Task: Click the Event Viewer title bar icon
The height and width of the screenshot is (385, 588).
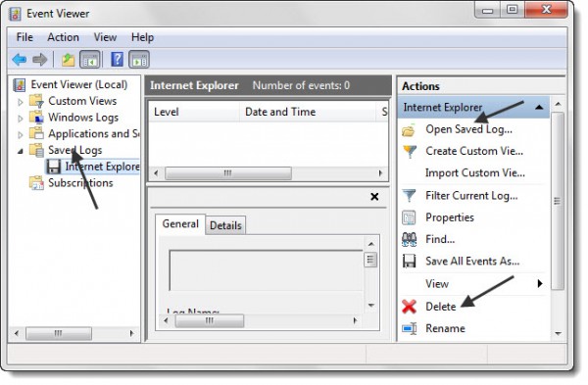Action: coord(15,15)
